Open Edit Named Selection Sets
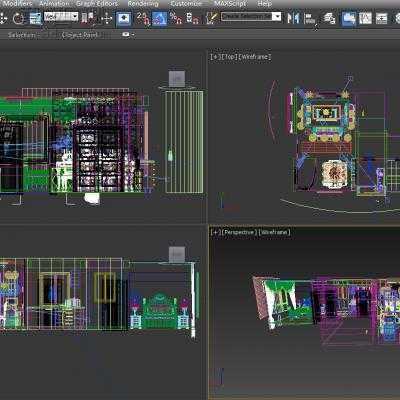Screen dimensions: 400x400 211,18
